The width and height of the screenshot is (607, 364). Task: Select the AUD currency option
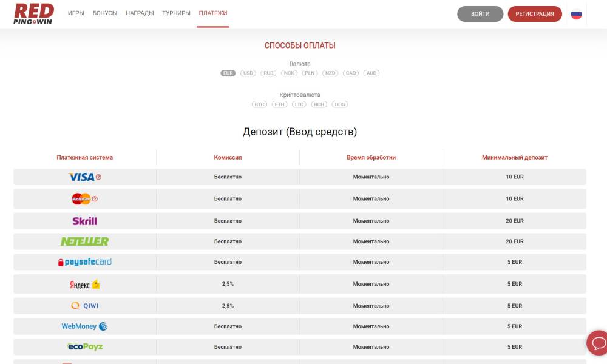click(x=371, y=73)
